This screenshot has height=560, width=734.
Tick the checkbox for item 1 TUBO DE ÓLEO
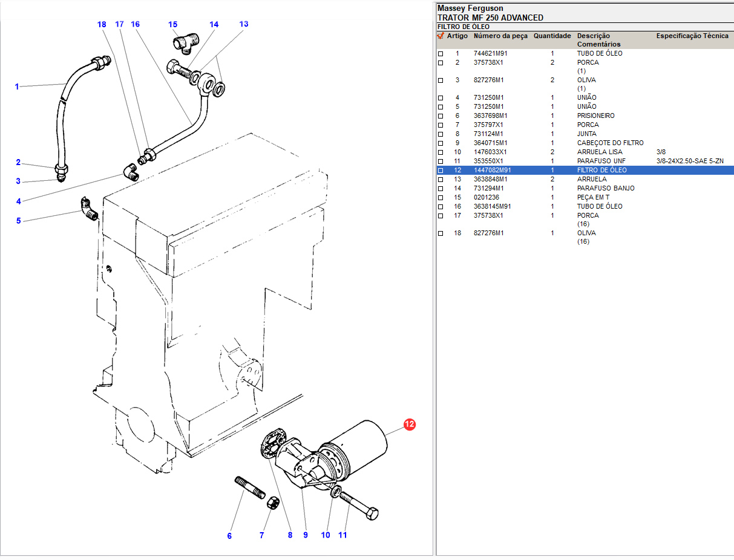pyautogui.click(x=441, y=54)
